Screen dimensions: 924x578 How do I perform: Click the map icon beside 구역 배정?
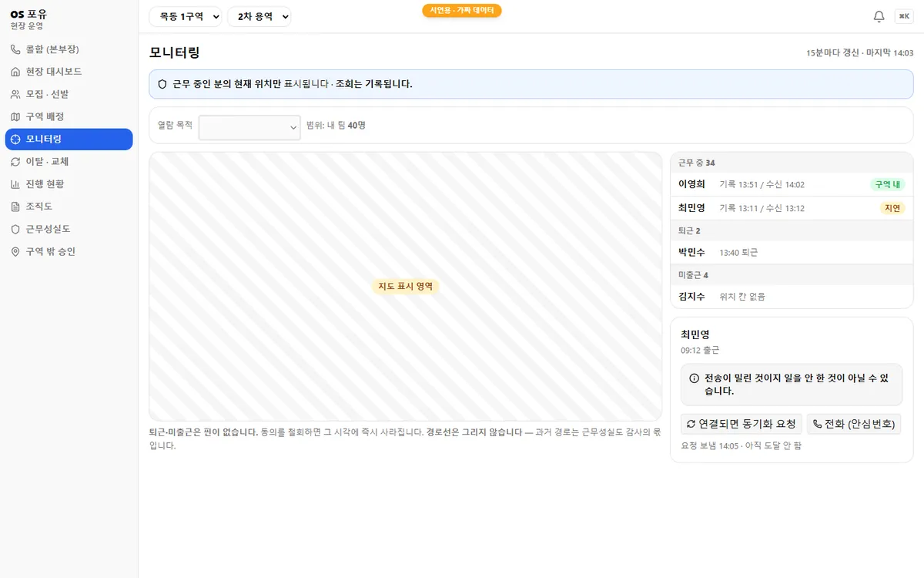tap(15, 116)
